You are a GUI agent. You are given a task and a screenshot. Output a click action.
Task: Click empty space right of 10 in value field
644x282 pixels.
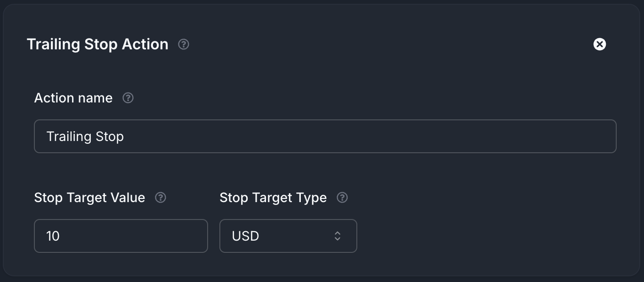pyautogui.click(x=151, y=236)
